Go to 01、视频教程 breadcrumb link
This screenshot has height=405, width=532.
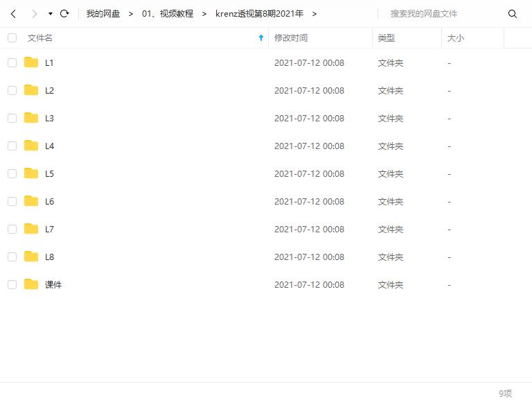(x=168, y=14)
